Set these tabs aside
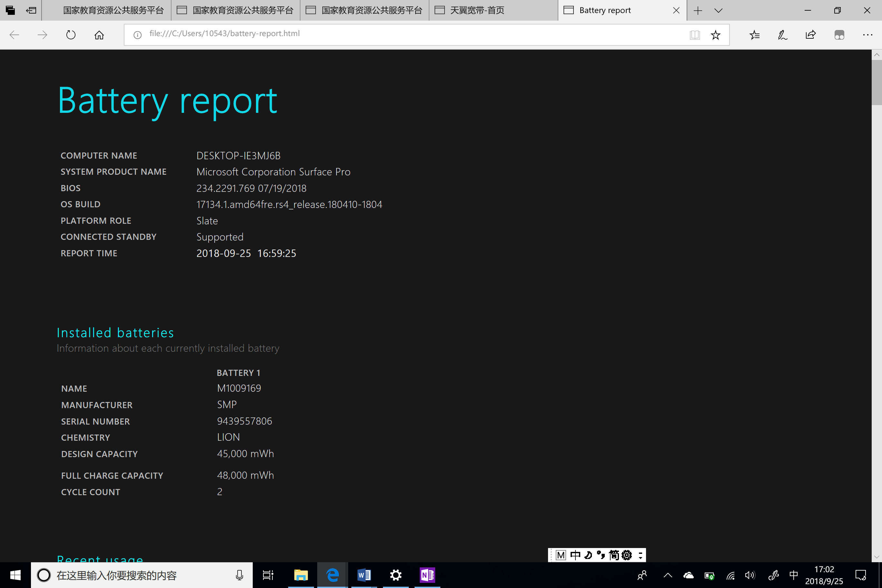This screenshot has height=588, width=882. point(31,10)
